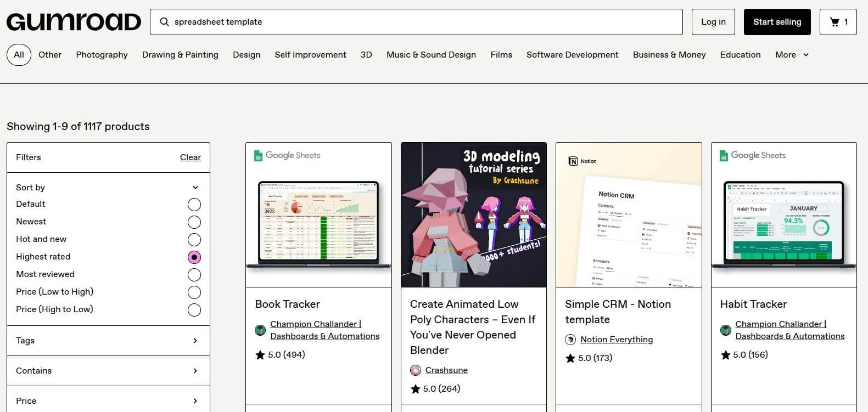
Task: Go to the Films category
Action: pos(501,55)
